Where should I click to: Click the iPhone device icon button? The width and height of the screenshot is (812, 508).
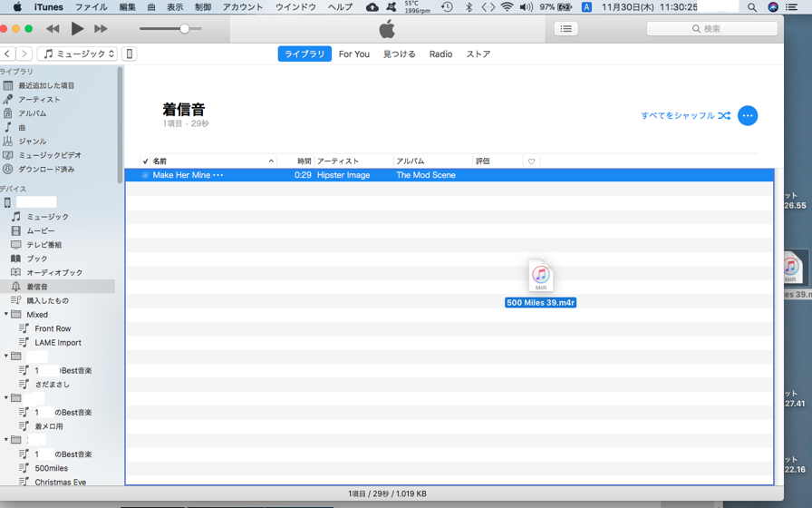pos(130,54)
